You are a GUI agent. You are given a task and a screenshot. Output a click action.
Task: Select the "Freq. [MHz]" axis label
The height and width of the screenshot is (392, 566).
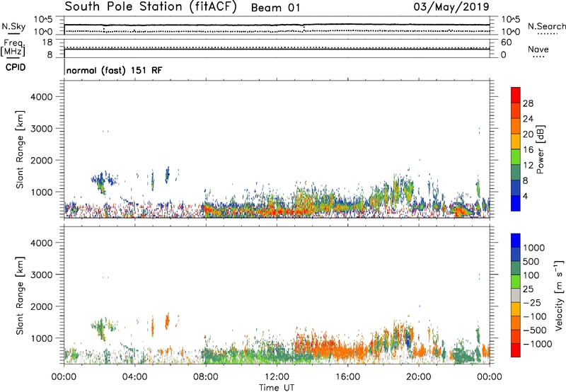tap(13, 47)
